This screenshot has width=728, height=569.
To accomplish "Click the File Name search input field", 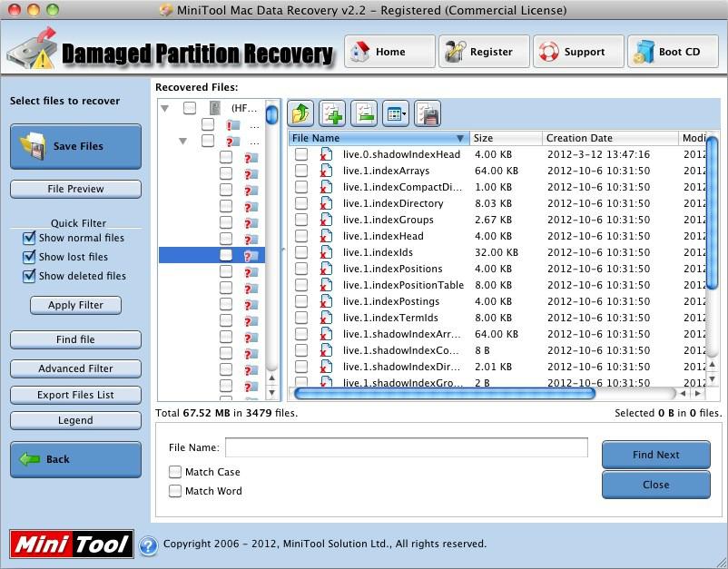I will click(x=407, y=447).
